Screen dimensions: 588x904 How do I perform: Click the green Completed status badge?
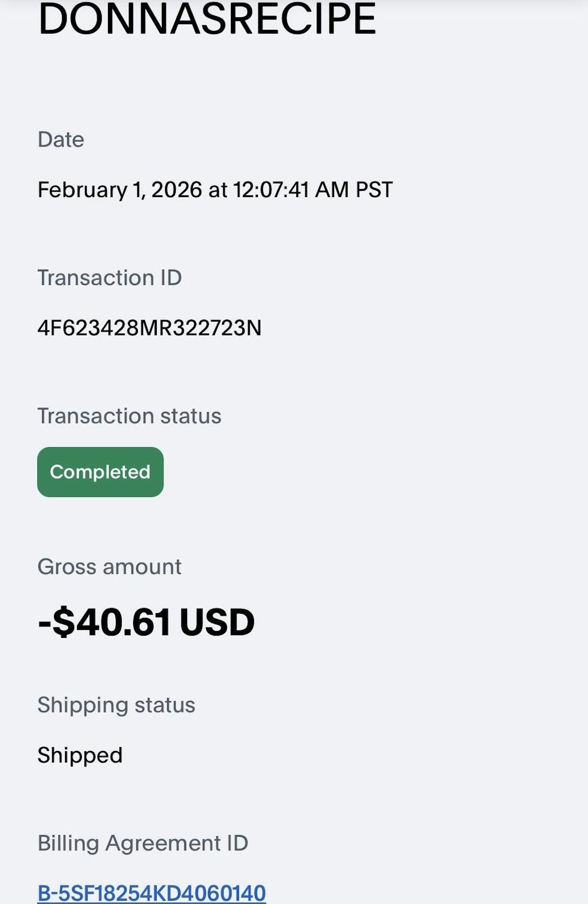tap(100, 472)
